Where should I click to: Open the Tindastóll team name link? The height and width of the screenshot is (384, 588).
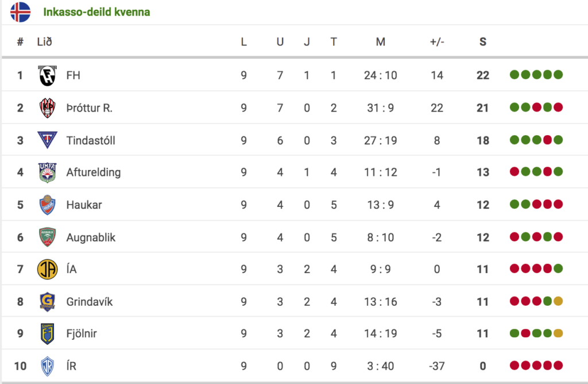(91, 140)
